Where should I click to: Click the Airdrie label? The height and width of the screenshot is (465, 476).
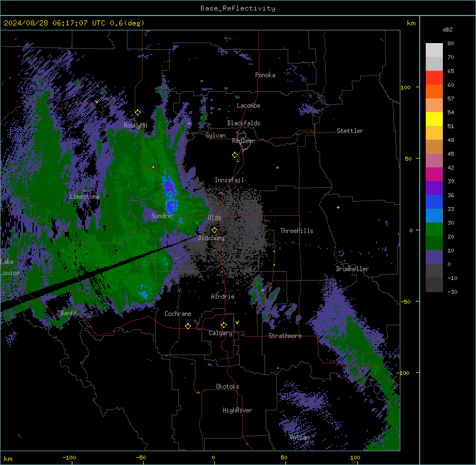tap(223, 297)
